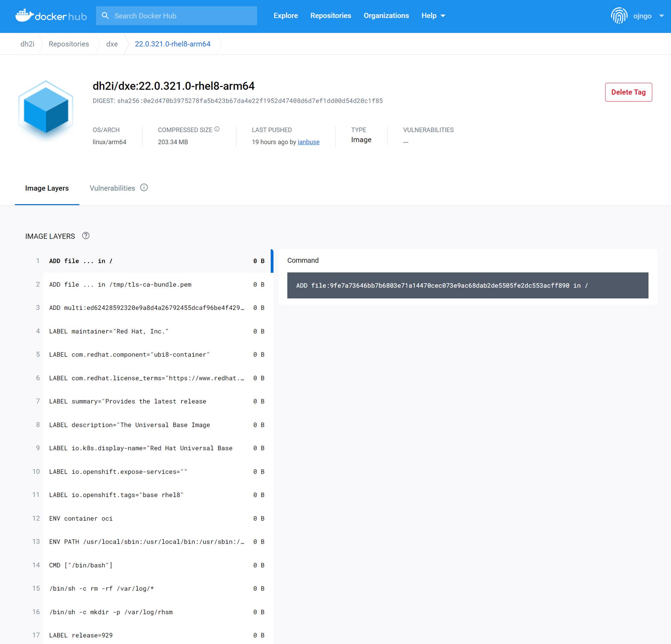
Task: Go to Repositories in top navigation
Action: 330,16
